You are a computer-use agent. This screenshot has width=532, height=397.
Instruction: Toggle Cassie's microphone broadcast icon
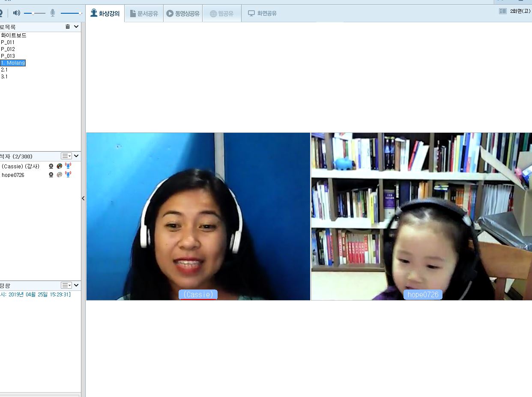[68, 166]
